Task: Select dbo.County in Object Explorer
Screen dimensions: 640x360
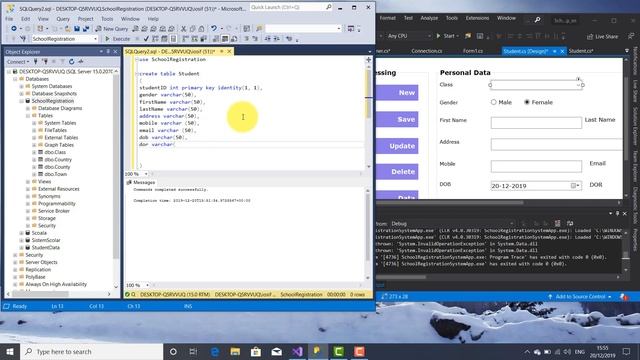Action: click(x=57, y=167)
